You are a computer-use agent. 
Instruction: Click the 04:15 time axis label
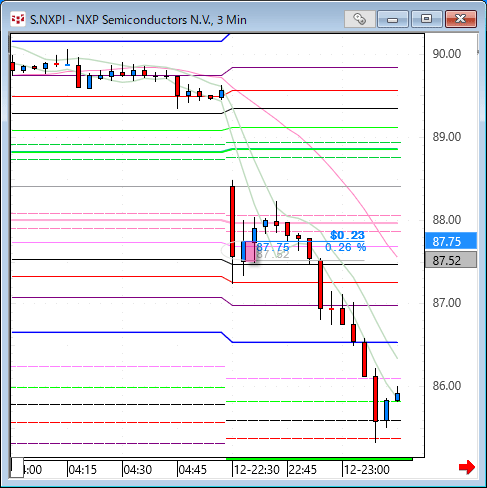click(x=82, y=470)
